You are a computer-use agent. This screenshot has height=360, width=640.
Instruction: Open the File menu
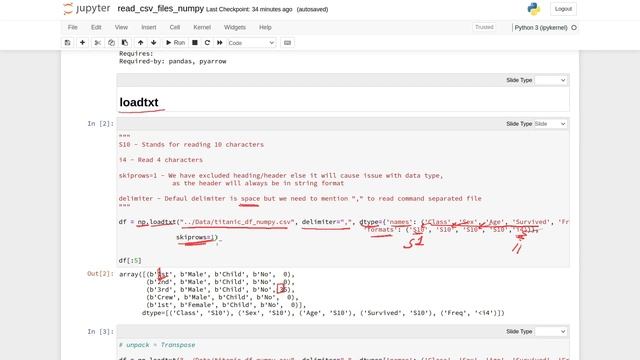pos(73,27)
